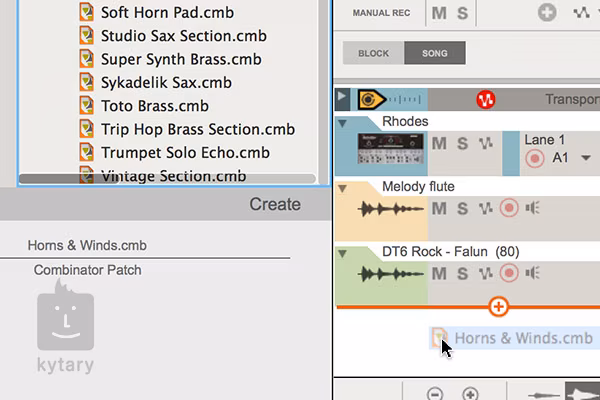Click the Transport track metronome icon
Viewport: 600px width, 400px height.
click(373, 100)
